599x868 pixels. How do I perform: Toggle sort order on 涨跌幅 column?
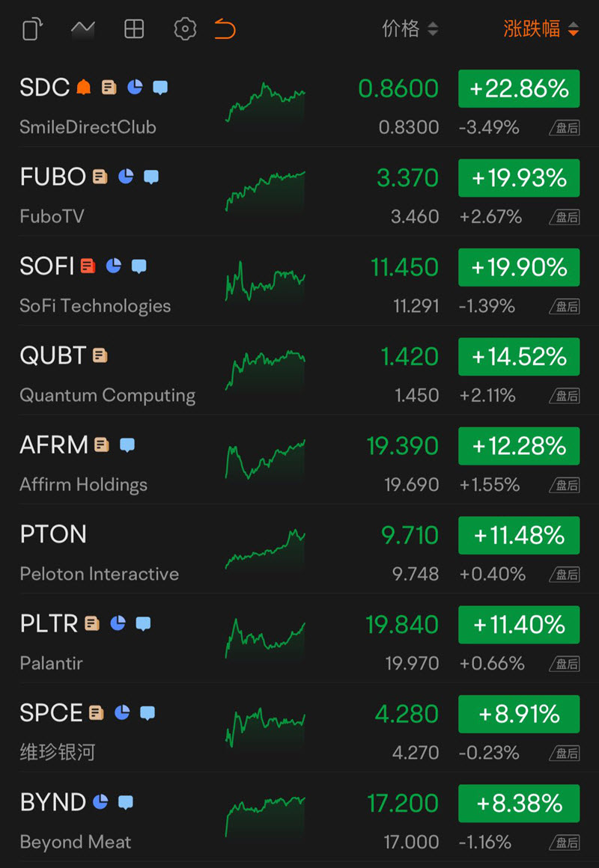tap(541, 28)
